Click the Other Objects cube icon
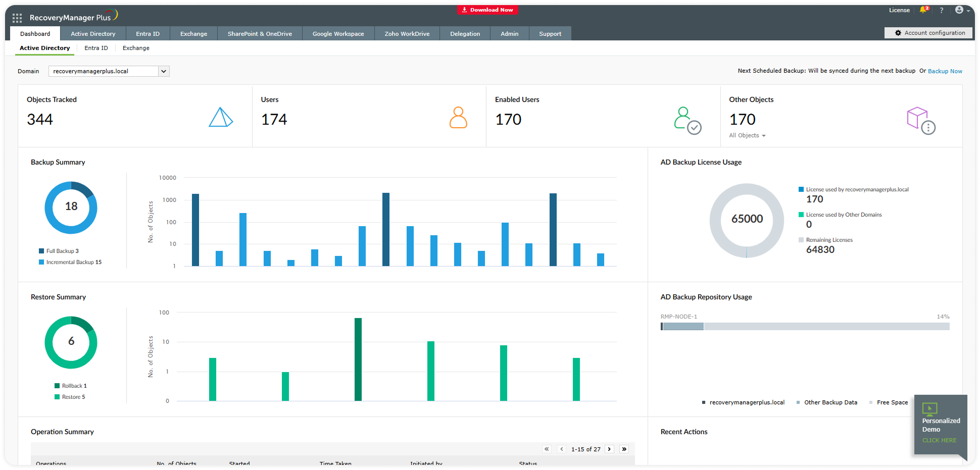Screen dimensions: 980x470 click(x=921, y=120)
